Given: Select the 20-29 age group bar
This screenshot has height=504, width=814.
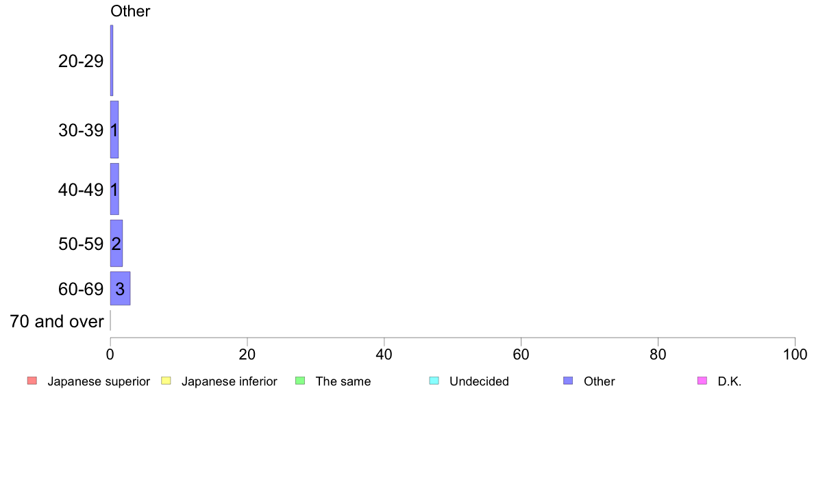Looking at the screenshot, I should click(112, 61).
